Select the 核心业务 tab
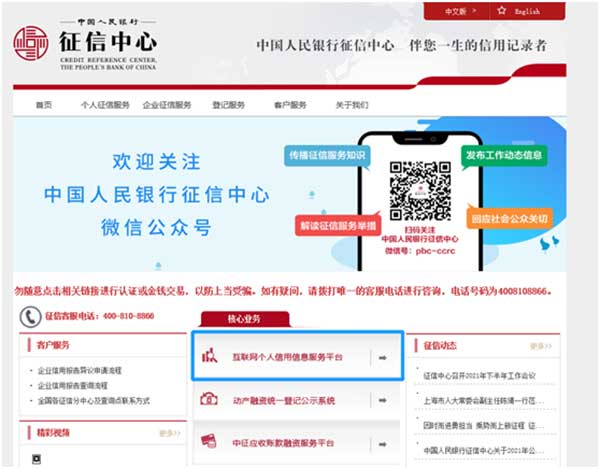Viewport: 600px width, 469px height. coord(244,319)
